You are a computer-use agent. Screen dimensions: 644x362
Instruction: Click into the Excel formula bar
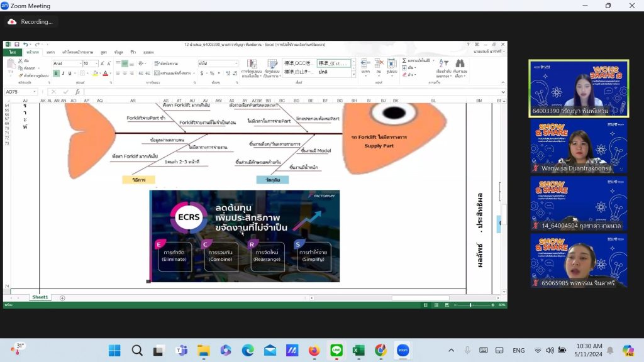(x=292, y=92)
